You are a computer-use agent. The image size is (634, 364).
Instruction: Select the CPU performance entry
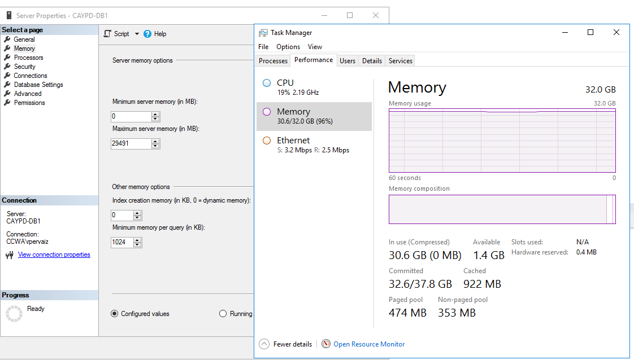(x=314, y=87)
